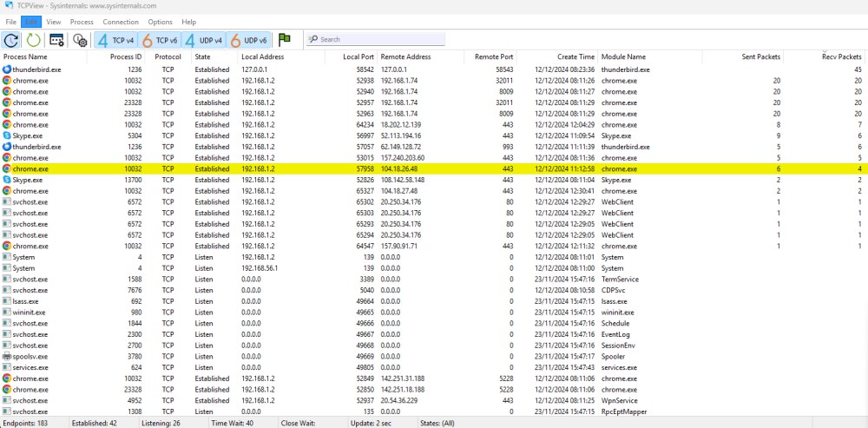Click 'Time Wait: 40' in status bar
Image resolution: width=868 pixels, height=428 pixels.
(233, 423)
